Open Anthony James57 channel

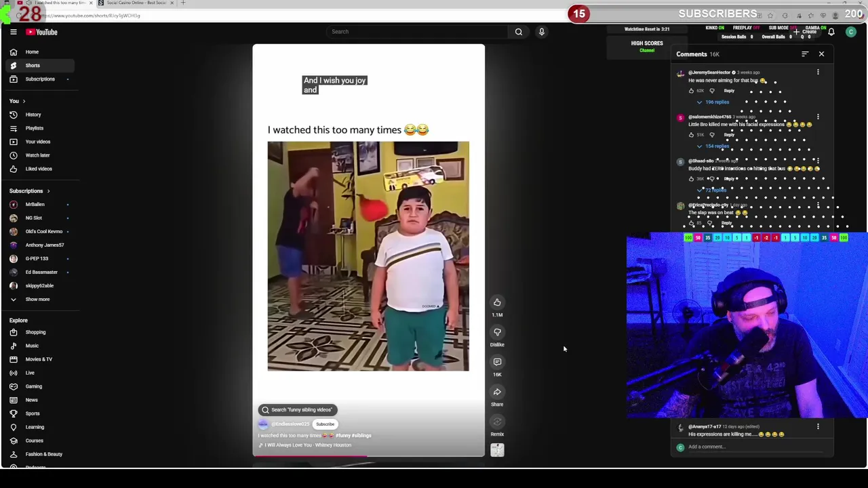click(x=39, y=245)
